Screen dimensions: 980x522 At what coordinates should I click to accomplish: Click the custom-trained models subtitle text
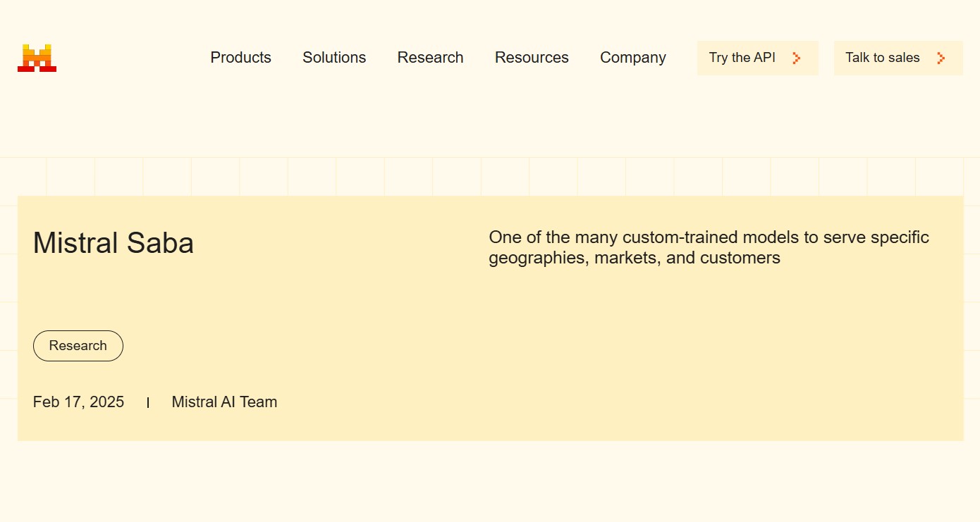[709, 247]
